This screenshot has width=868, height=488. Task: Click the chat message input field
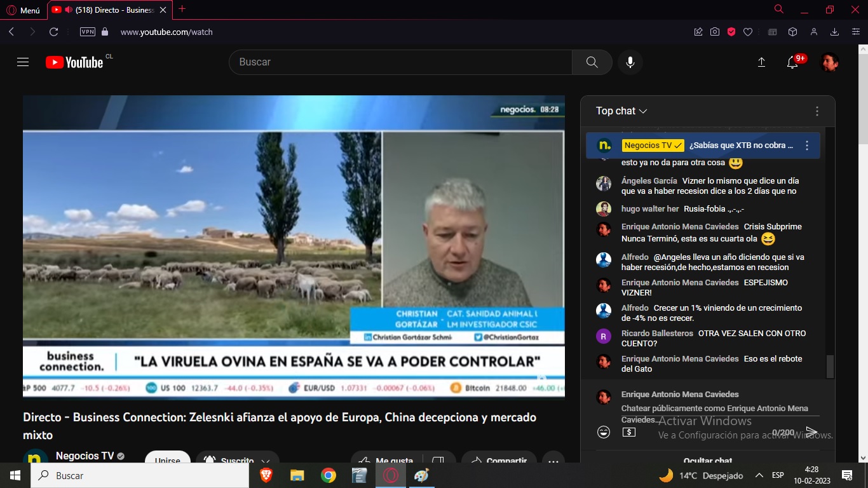tap(720, 414)
